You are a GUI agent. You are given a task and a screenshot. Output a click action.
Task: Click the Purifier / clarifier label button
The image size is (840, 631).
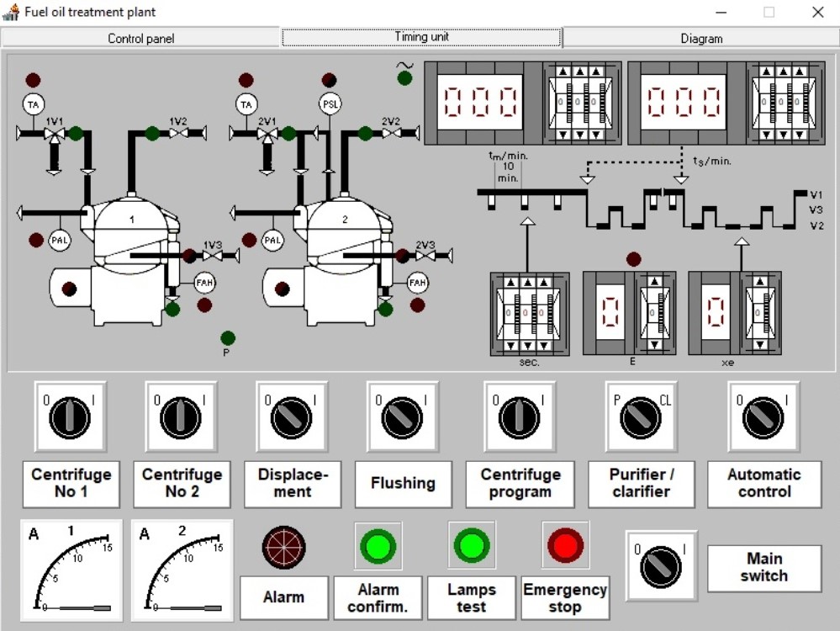pyautogui.click(x=642, y=484)
